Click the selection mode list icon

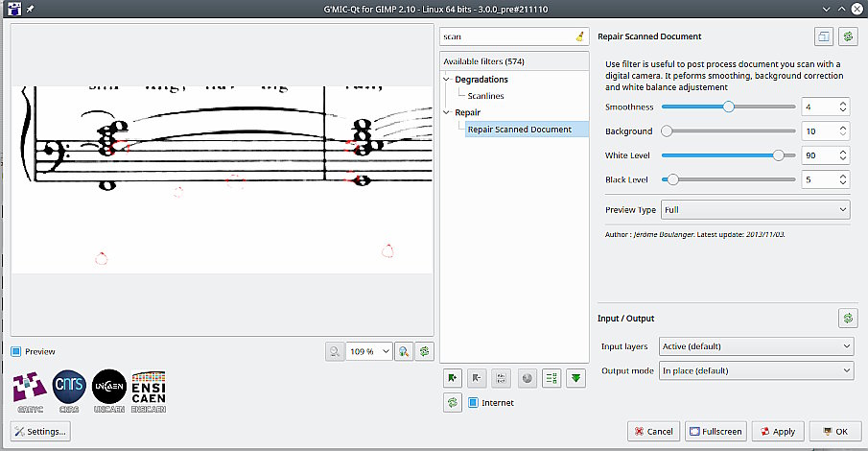pos(551,378)
